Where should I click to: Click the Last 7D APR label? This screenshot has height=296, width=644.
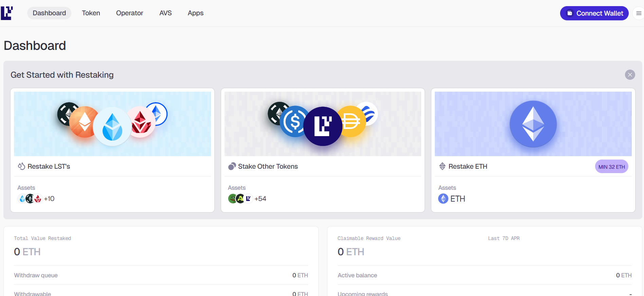point(504,238)
